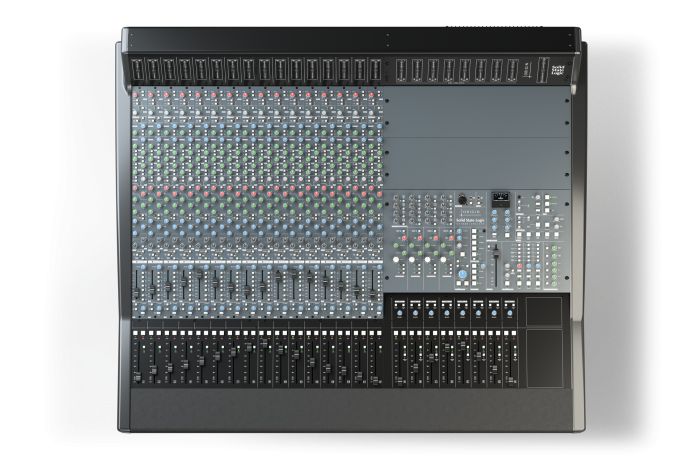The image size is (700, 466).
Task: Turn the large blue monitor level knob
Action: tap(463, 272)
